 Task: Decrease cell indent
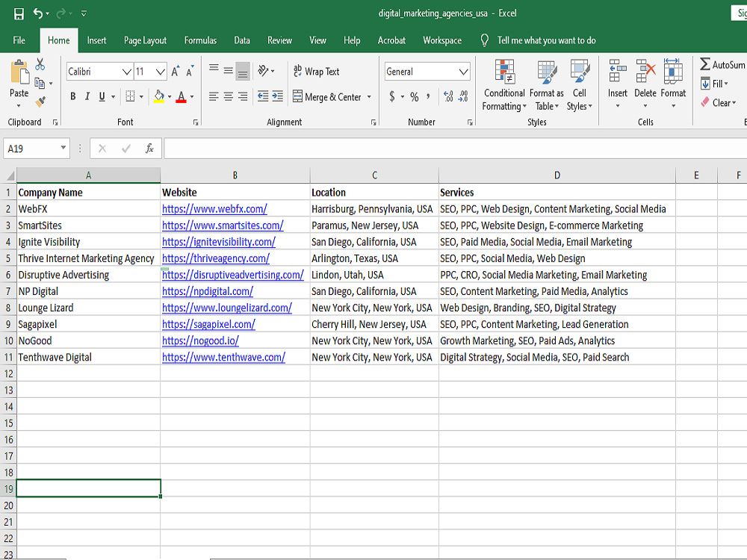263,96
